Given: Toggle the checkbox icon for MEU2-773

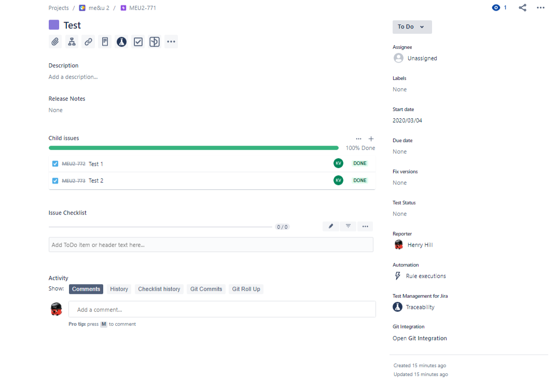Looking at the screenshot, I should (x=55, y=181).
